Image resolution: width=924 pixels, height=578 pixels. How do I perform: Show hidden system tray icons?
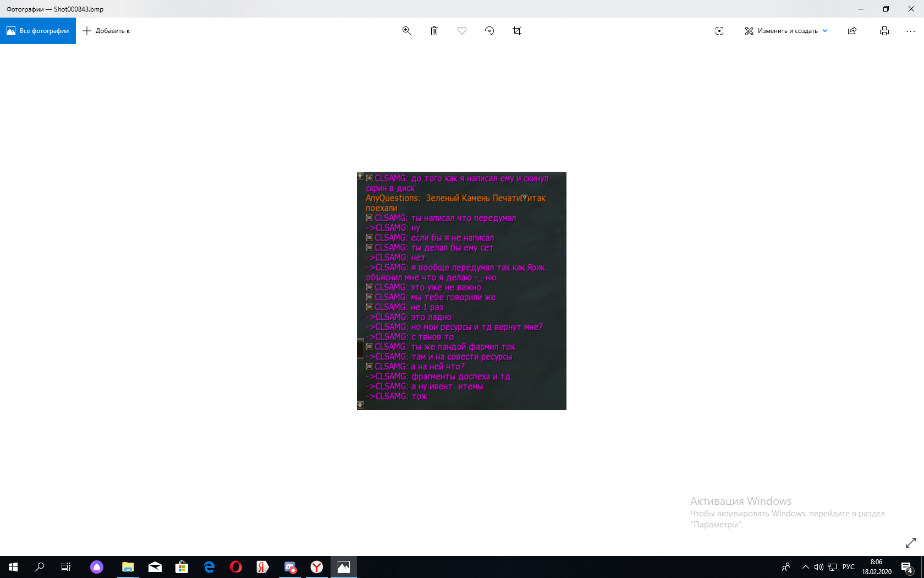pyautogui.click(x=805, y=567)
